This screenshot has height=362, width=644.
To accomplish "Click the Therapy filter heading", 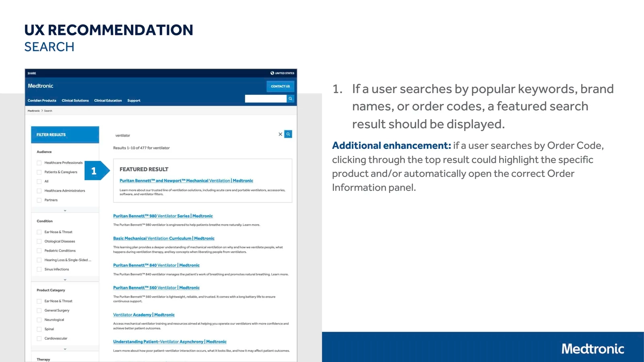I will pos(43,360).
